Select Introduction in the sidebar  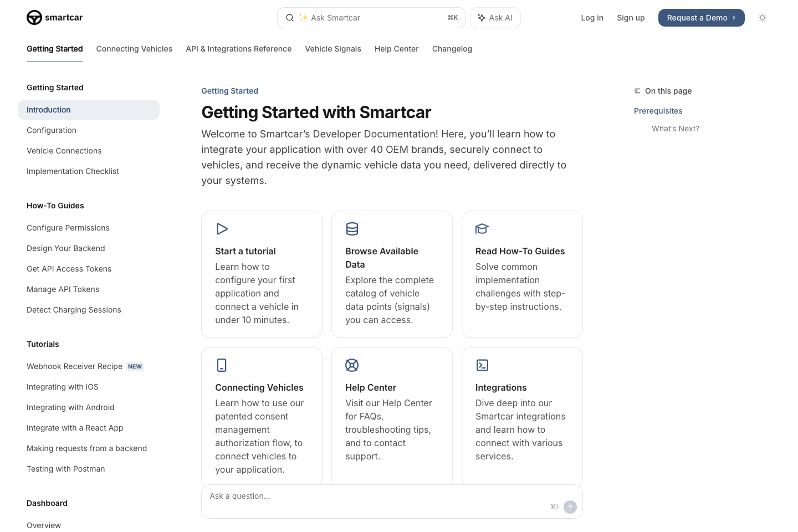click(x=48, y=110)
